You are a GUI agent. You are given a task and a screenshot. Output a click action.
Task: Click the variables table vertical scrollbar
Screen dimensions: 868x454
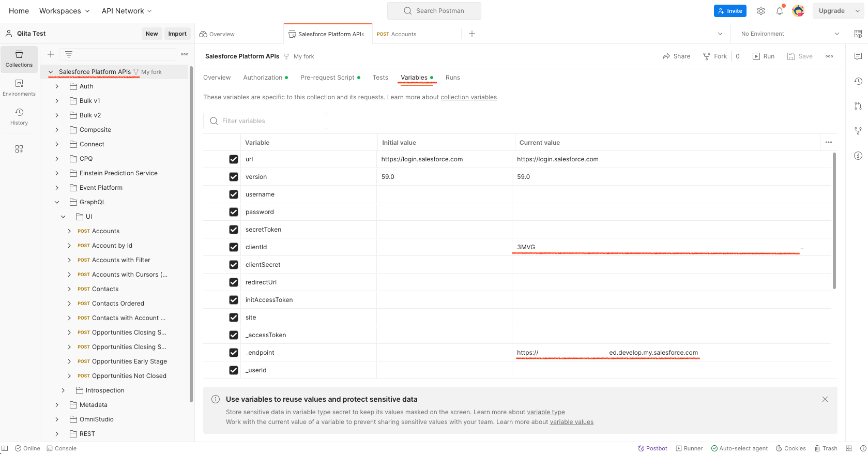click(x=834, y=221)
